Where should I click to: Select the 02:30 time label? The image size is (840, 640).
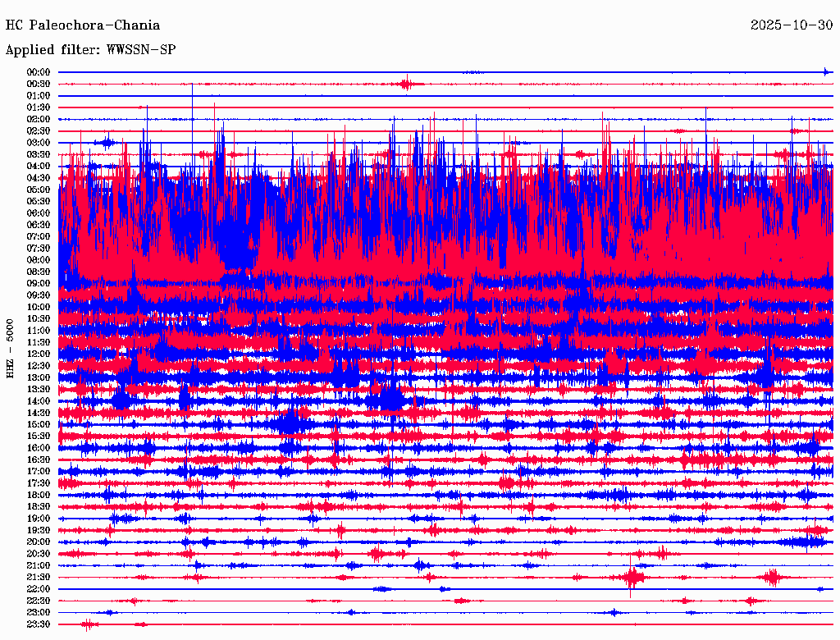pos(39,131)
